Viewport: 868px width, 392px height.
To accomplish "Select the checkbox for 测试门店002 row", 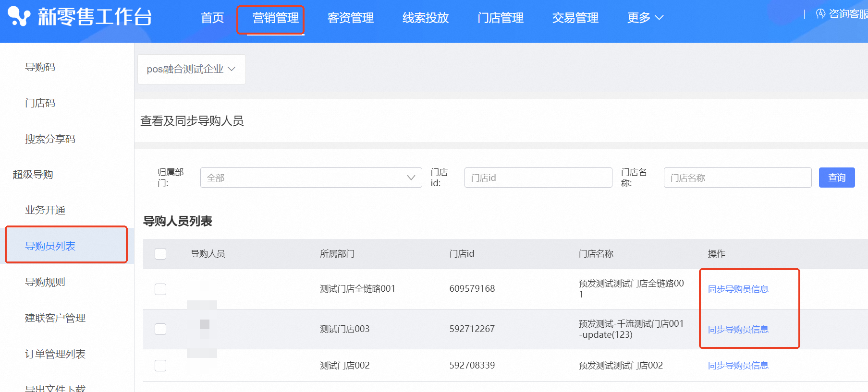I will click(160, 366).
